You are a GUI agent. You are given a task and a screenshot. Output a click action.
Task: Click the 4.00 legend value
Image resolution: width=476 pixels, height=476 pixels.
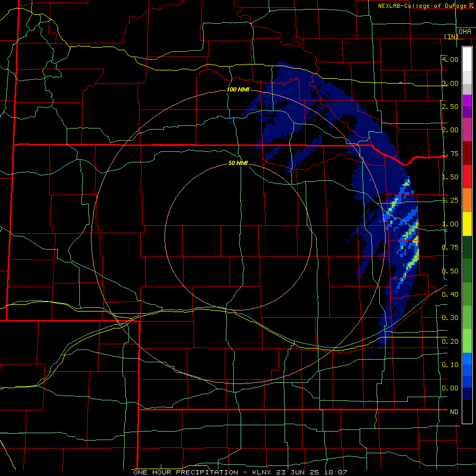click(450, 59)
